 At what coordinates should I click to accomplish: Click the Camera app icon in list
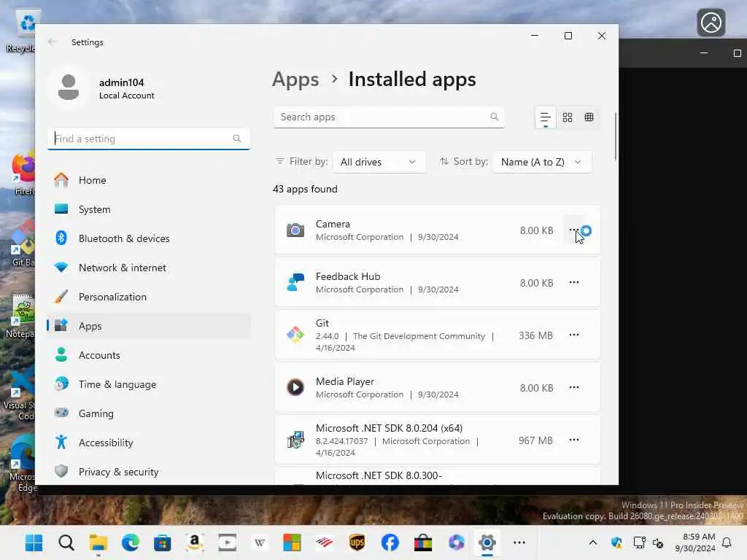[295, 230]
